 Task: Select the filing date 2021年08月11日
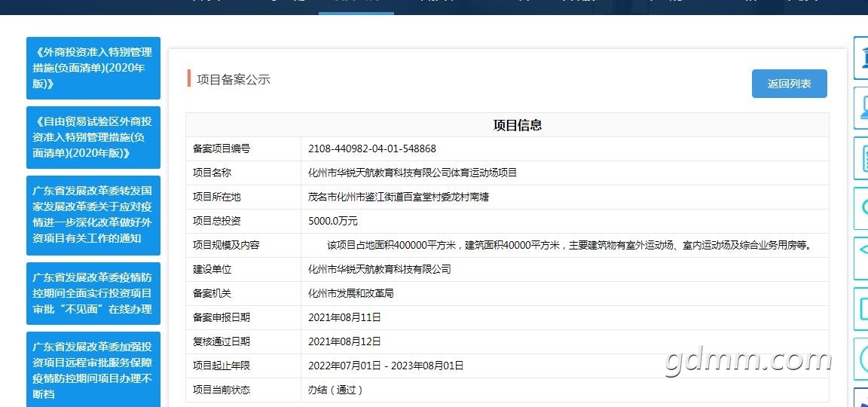point(344,317)
